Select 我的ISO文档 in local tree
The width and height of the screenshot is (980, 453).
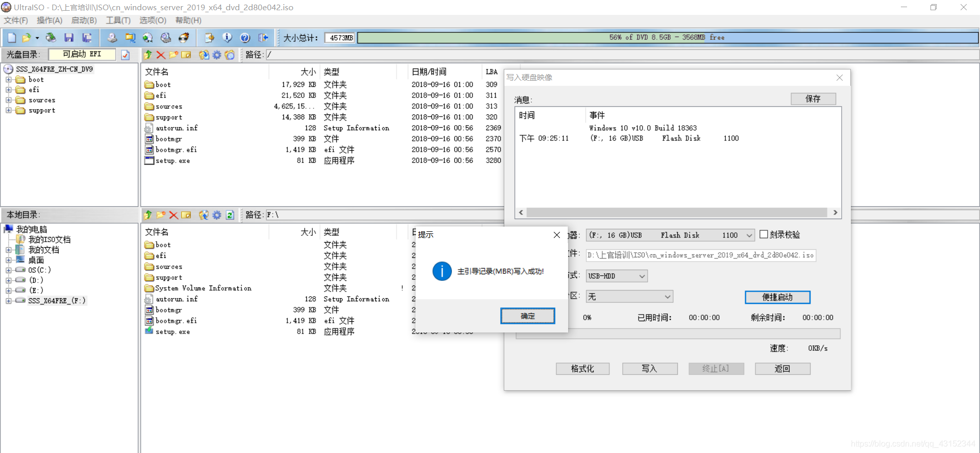coord(49,240)
